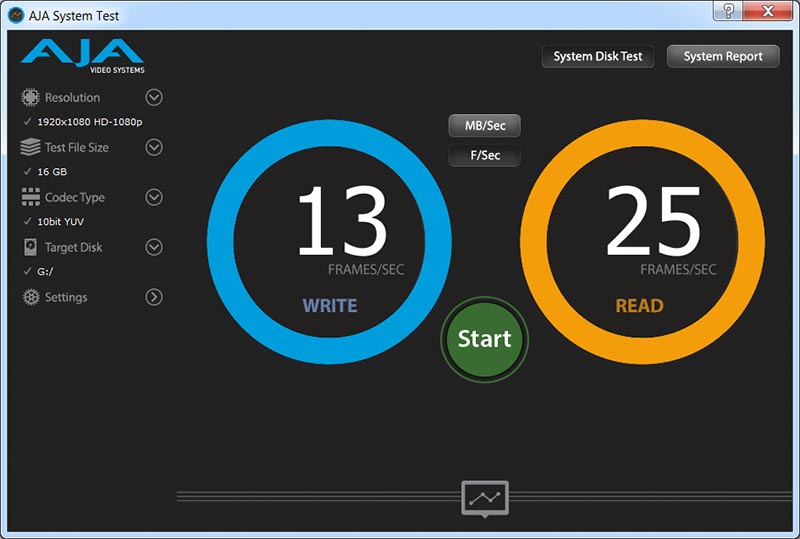Switch units to MB/Sec

[485, 126]
